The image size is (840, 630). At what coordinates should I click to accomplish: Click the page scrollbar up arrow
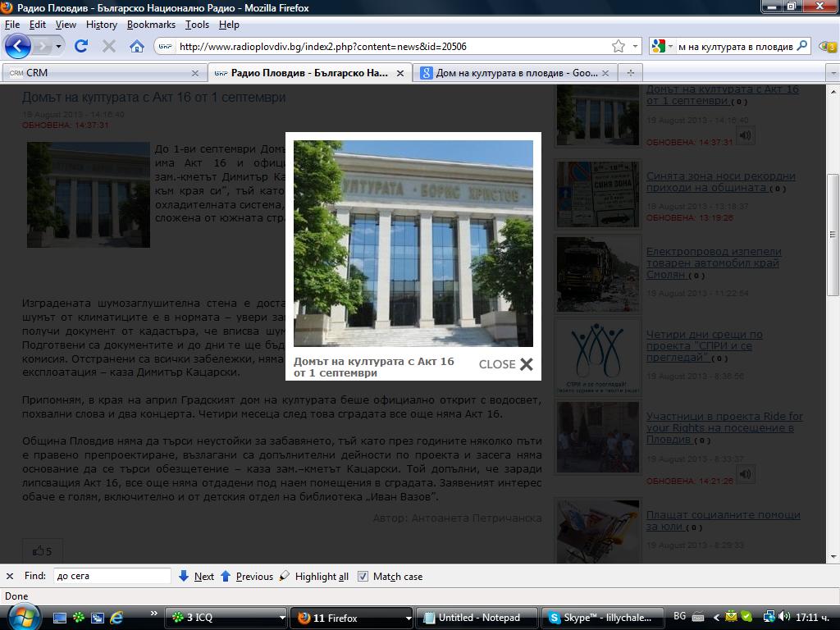833,91
